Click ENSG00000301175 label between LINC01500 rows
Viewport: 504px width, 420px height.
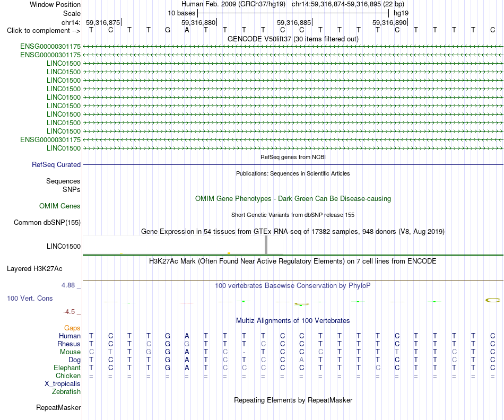(50, 140)
